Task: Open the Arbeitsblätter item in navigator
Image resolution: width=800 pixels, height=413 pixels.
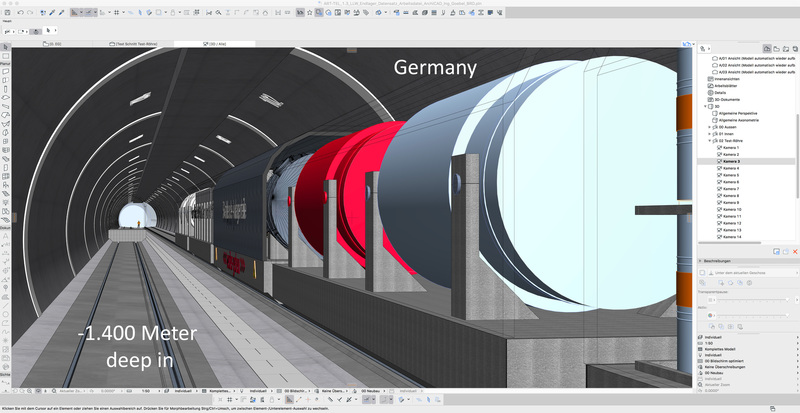Action: pos(725,86)
